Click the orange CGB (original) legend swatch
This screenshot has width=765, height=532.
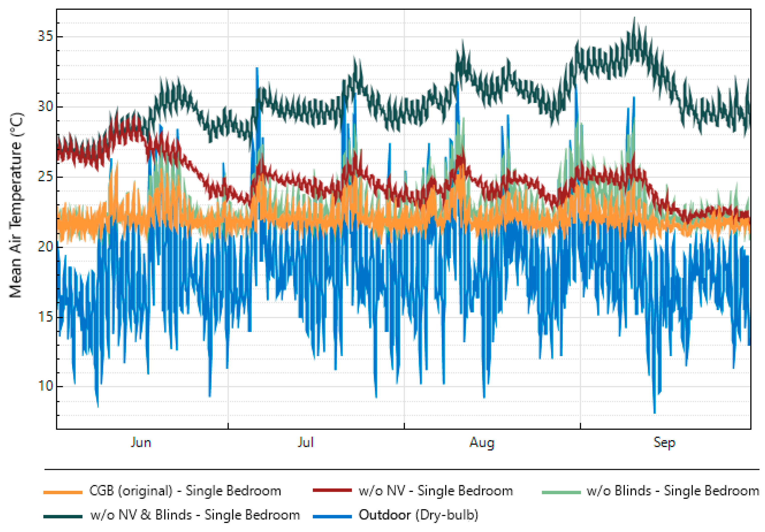pos(63,492)
